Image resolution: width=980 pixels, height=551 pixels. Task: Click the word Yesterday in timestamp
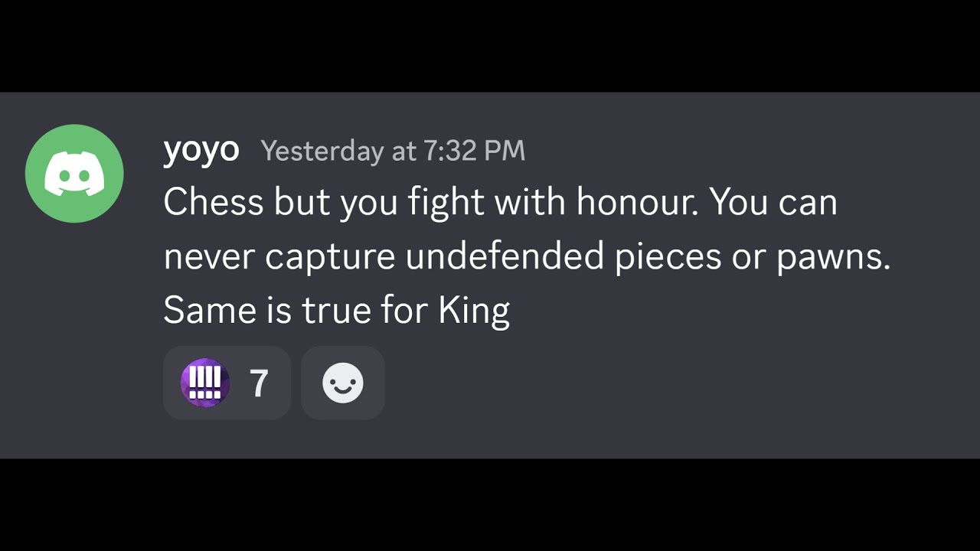tap(322, 151)
